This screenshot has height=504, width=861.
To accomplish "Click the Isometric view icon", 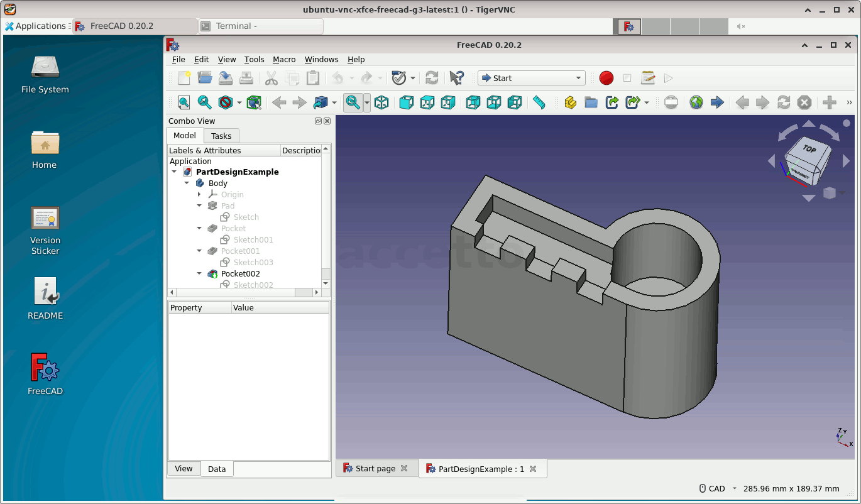I will [381, 102].
